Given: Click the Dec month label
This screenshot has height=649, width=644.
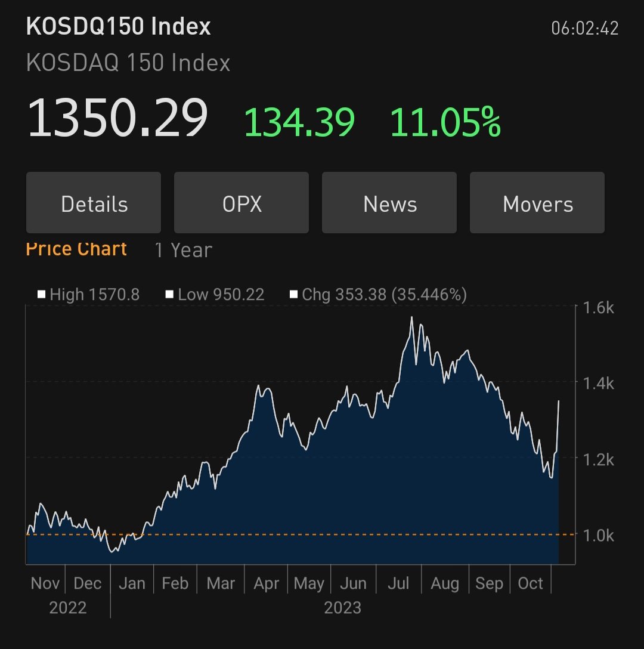Looking at the screenshot, I should [87, 583].
